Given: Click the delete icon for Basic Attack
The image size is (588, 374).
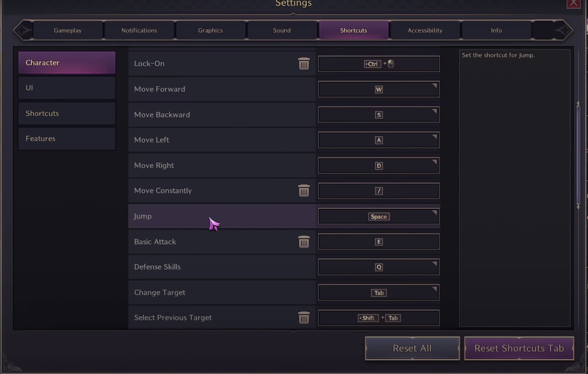Looking at the screenshot, I should tap(304, 241).
